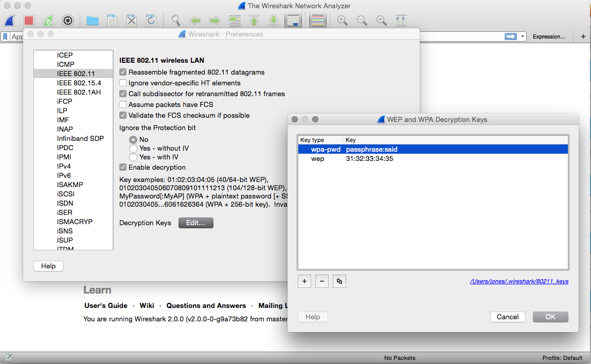This screenshot has width=591, height=364.
Task: Copy the selected decryption key entry
Action: point(339,281)
